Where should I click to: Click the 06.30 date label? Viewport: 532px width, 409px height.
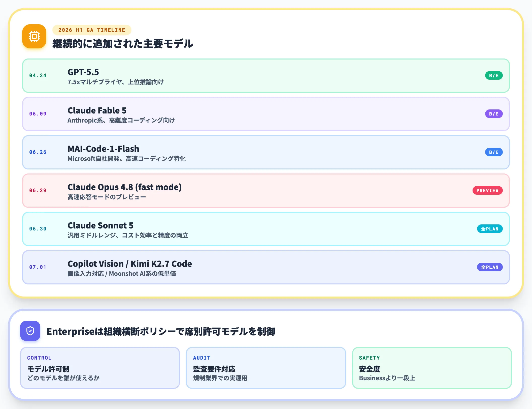[38, 229]
